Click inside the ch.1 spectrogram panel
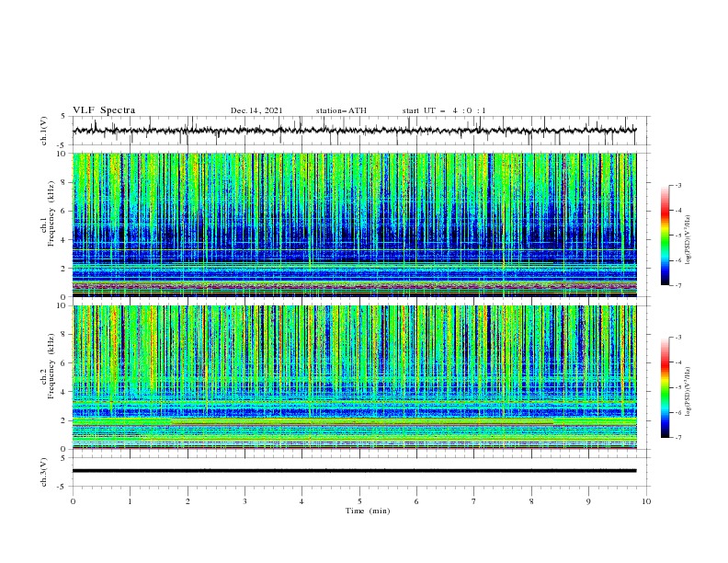This screenshot has height=563, width=728. [x=354, y=224]
